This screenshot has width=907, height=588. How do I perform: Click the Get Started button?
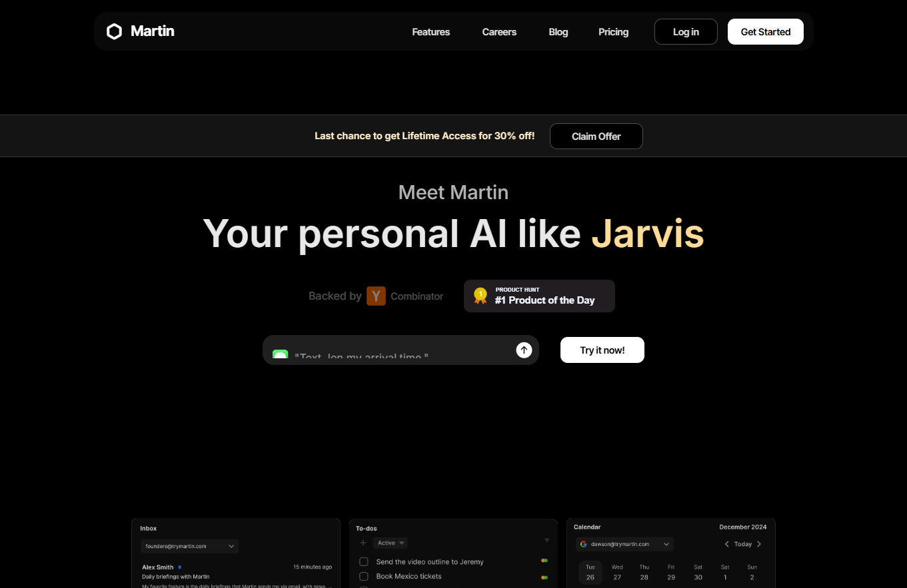[766, 32]
